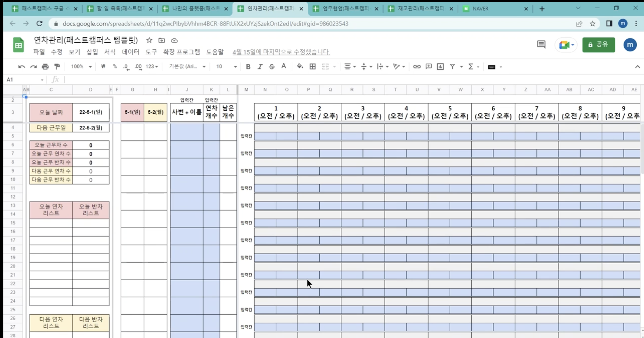Star the spreadsheet document title
This screenshot has width=644, height=338.
[x=149, y=40]
